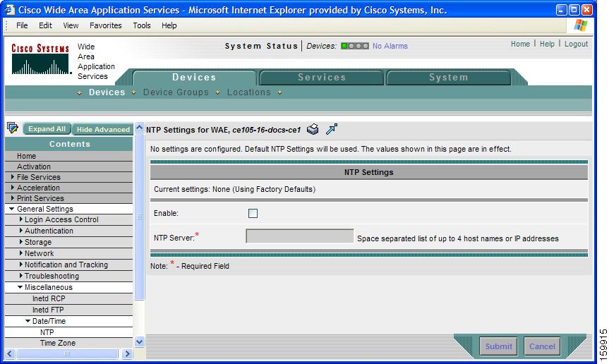
Task: Open the Favorites menu
Action: [105, 25]
